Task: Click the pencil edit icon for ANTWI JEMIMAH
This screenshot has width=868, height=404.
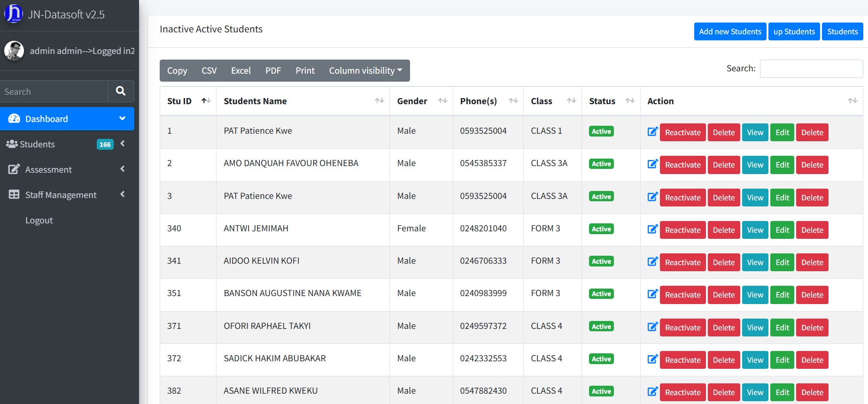Action: [652, 229]
